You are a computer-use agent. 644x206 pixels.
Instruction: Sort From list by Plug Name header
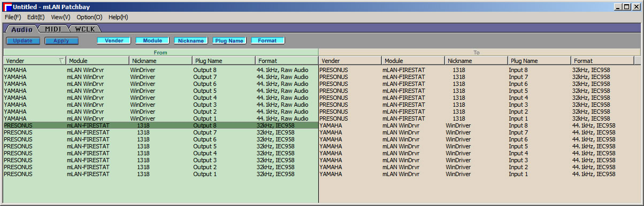[224, 61]
